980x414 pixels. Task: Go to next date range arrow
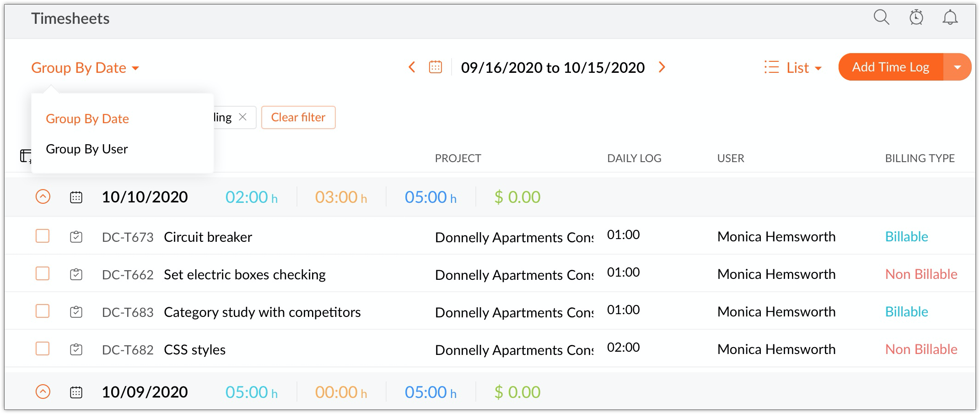pyautogui.click(x=662, y=67)
